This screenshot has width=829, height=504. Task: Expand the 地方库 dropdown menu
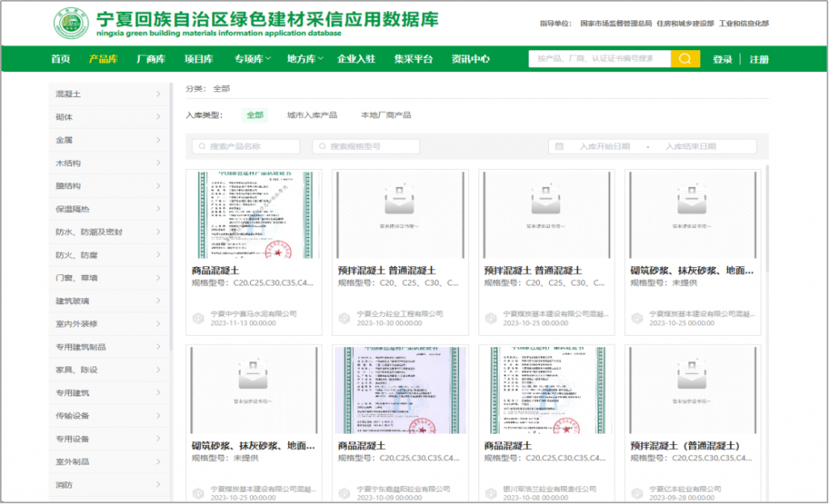tap(304, 59)
